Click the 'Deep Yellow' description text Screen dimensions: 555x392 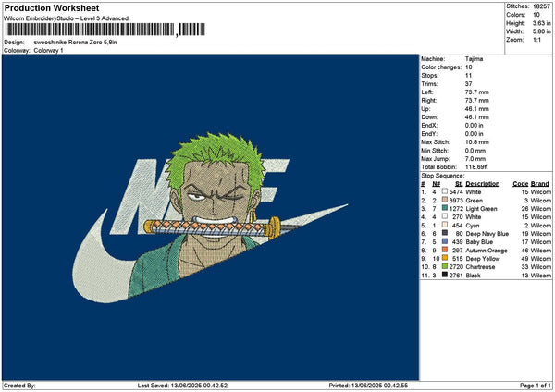click(x=483, y=259)
